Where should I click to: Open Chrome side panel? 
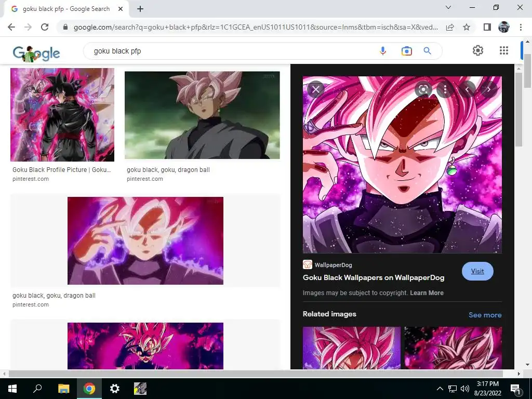click(x=487, y=27)
